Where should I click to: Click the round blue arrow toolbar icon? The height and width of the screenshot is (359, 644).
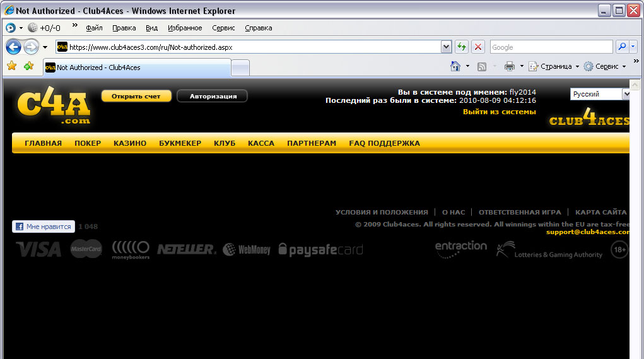11,28
